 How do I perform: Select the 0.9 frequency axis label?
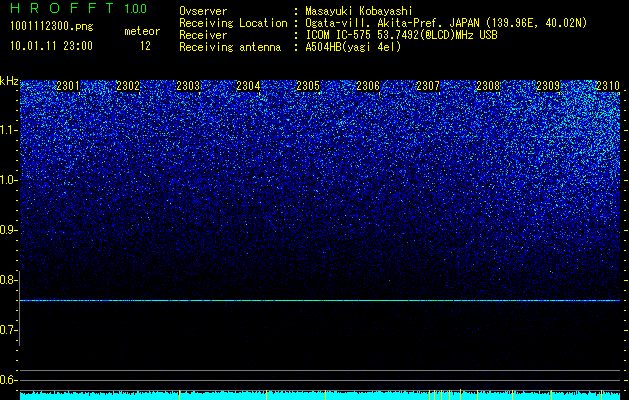[9, 230]
